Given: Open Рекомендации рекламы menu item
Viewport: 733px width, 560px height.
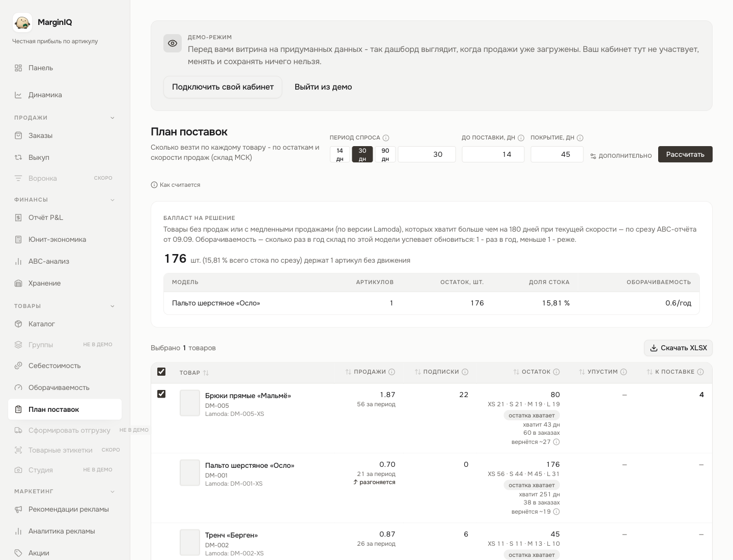Looking at the screenshot, I should click(65, 510).
